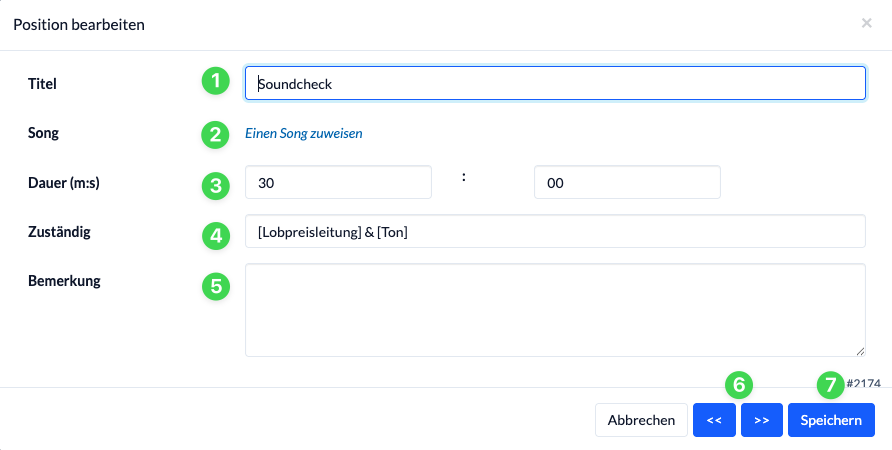Image resolution: width=892 pixels, height=450 pixels.
Task: Click the green number 4 badge
Action: point(216,236)
